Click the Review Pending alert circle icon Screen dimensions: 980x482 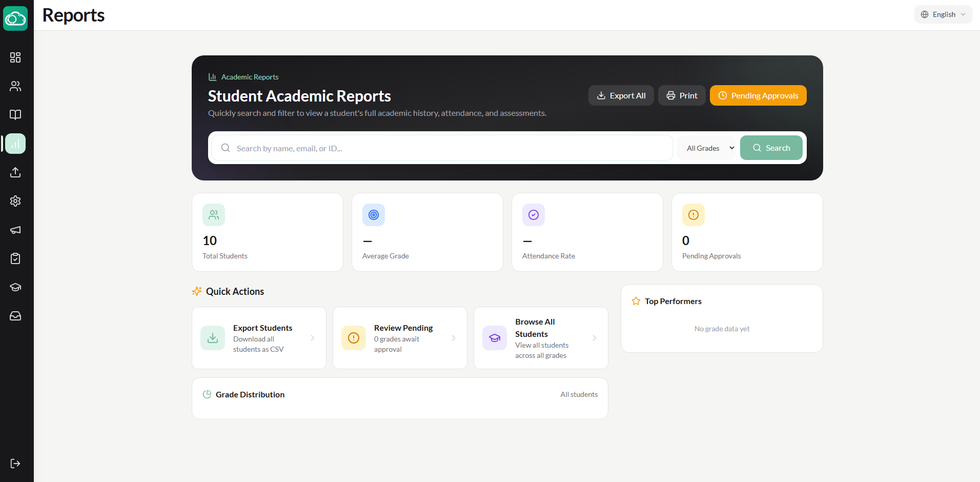pyautogui.click(x=354, y=338)
